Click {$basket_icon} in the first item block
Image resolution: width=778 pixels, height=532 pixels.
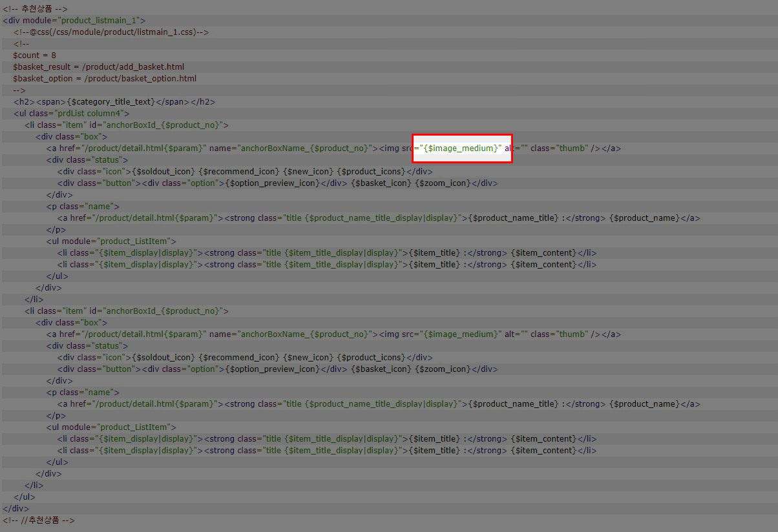[381, 183]
